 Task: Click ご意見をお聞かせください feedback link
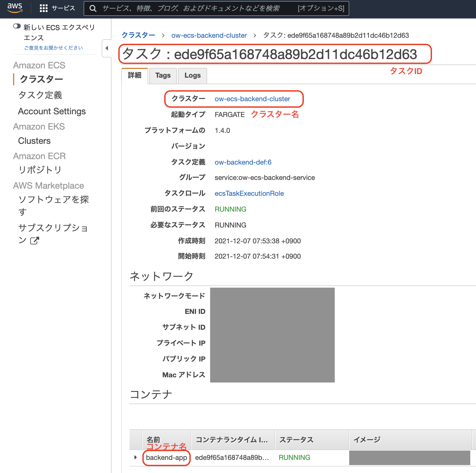(53, 47)
